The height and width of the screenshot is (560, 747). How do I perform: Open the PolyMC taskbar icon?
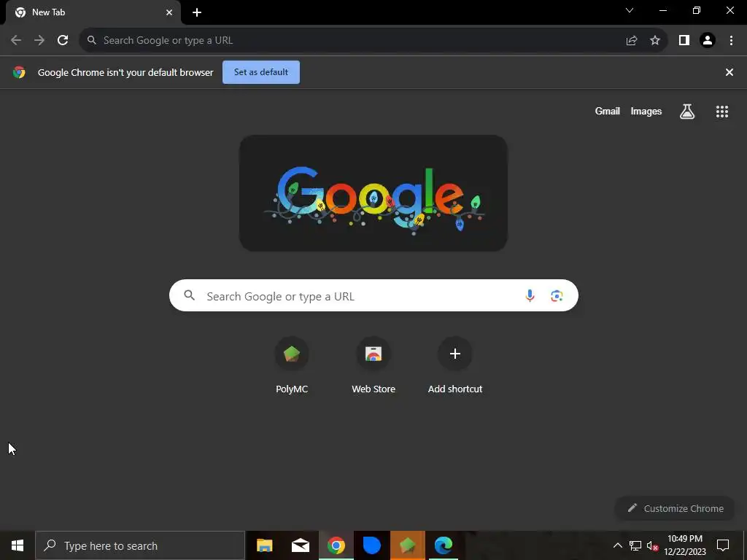407,545
